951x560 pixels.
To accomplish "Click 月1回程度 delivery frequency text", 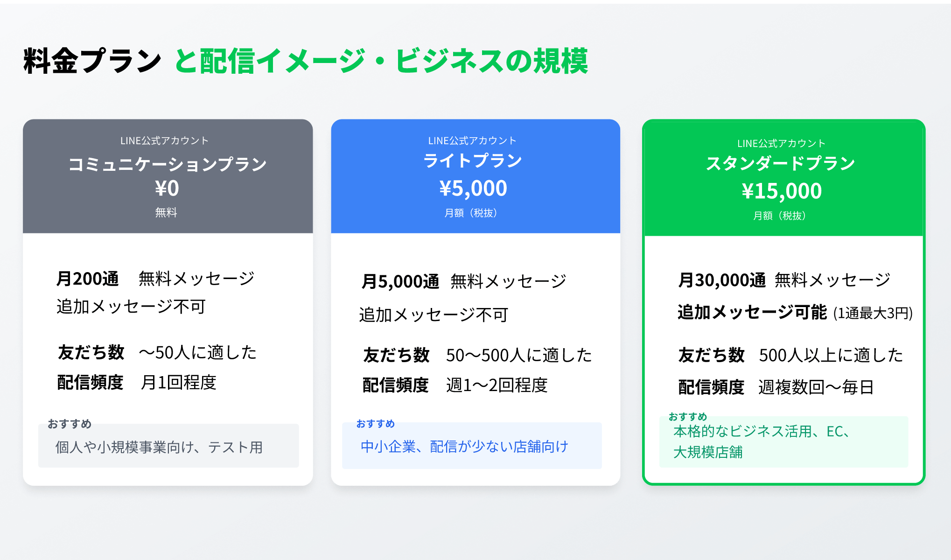I will (x=178, y=383).
